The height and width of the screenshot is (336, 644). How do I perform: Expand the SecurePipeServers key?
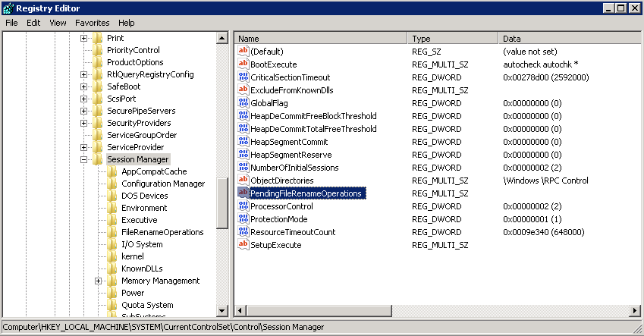[x=83, y=111]
